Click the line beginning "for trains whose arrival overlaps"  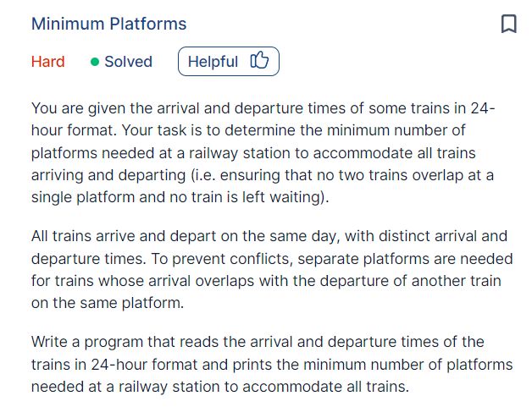(266, 281)
